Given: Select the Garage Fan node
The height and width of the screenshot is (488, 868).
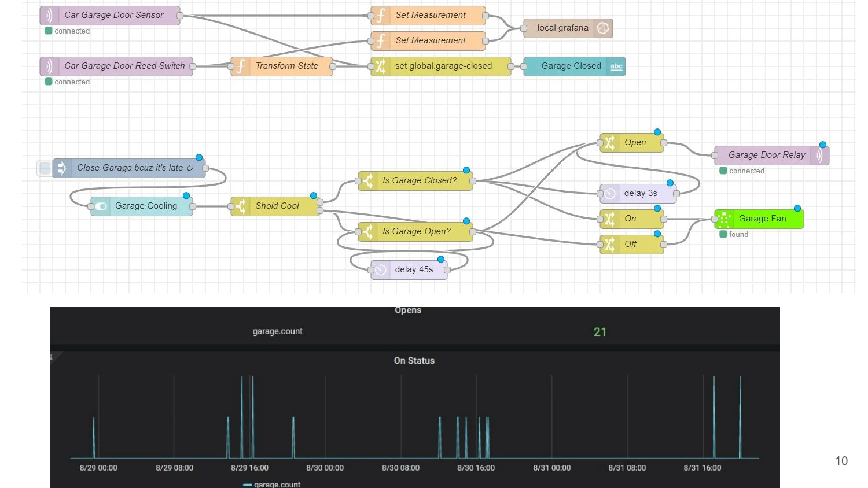Looking at the screenshot, I should [759, 219].
